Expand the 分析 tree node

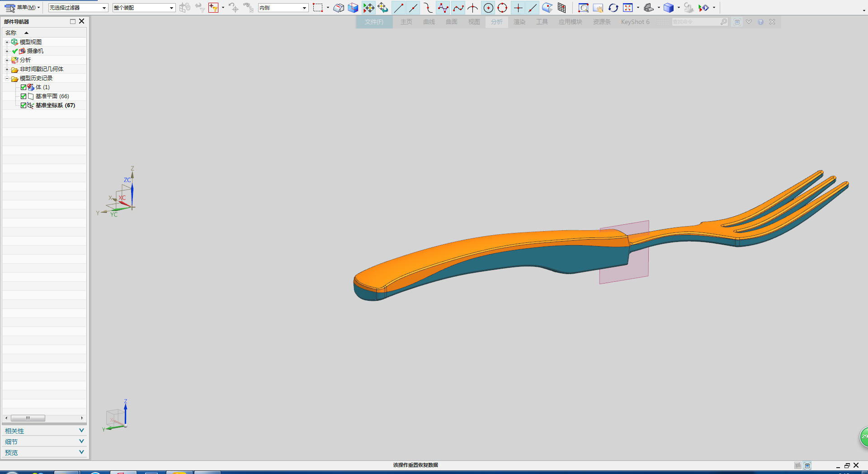pyautogui.click(x=7, y=60)
